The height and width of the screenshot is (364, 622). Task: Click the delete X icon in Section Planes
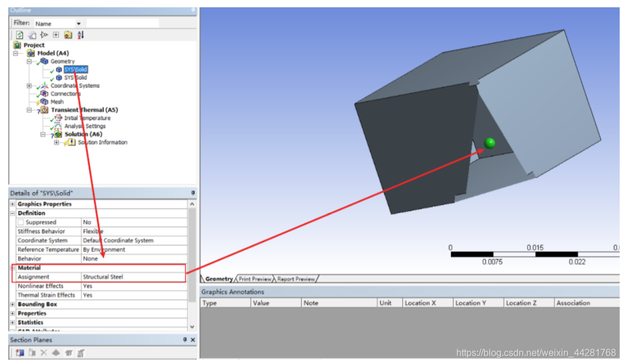(43, 352)
